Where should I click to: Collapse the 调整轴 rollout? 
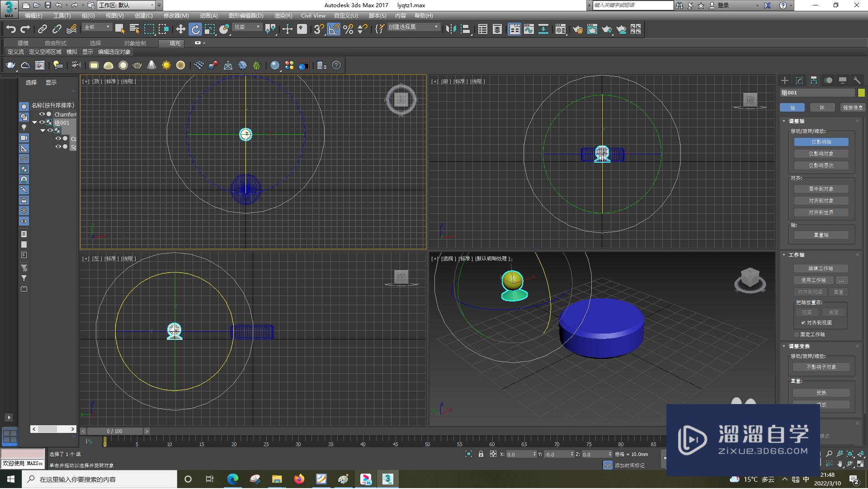[784, 121]
